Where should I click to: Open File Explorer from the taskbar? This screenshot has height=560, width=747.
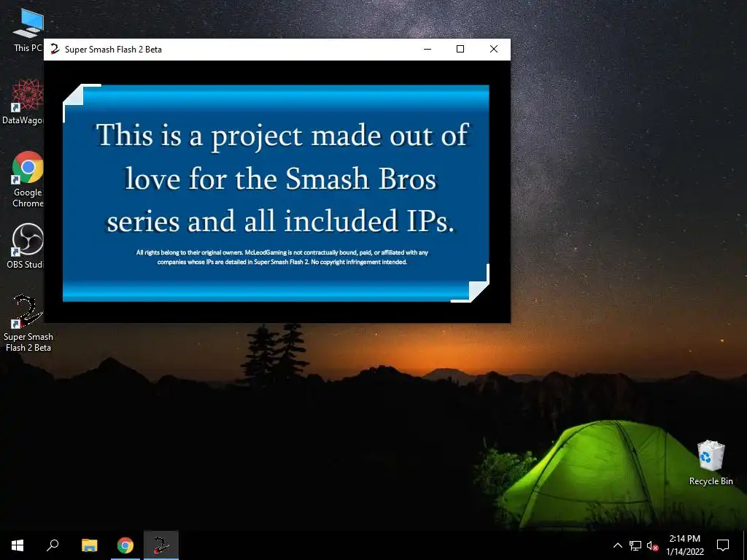point(89,545)
